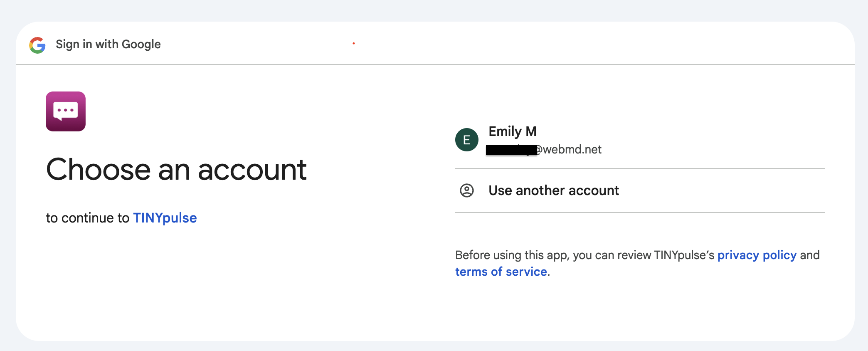Click the Choose an account heading
The width and height of the screenshot is (868, 351).
[x=176, y=170]
